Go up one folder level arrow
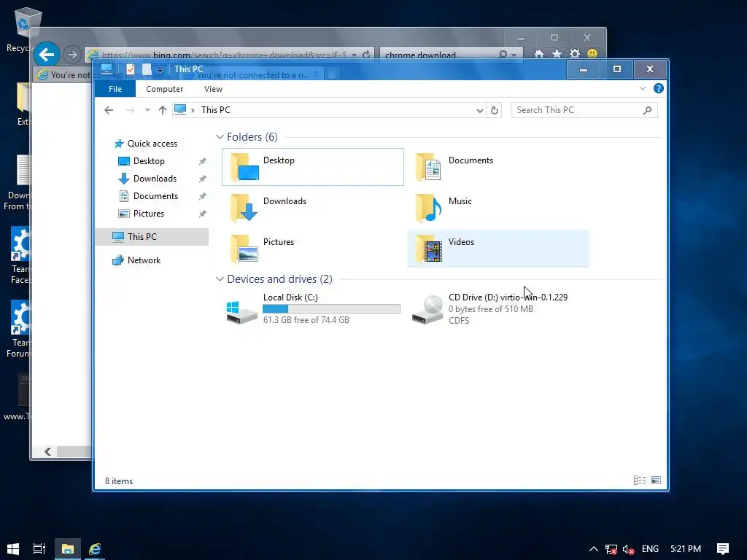Viewport: 747px width, 560px height. tap(163, 110)
